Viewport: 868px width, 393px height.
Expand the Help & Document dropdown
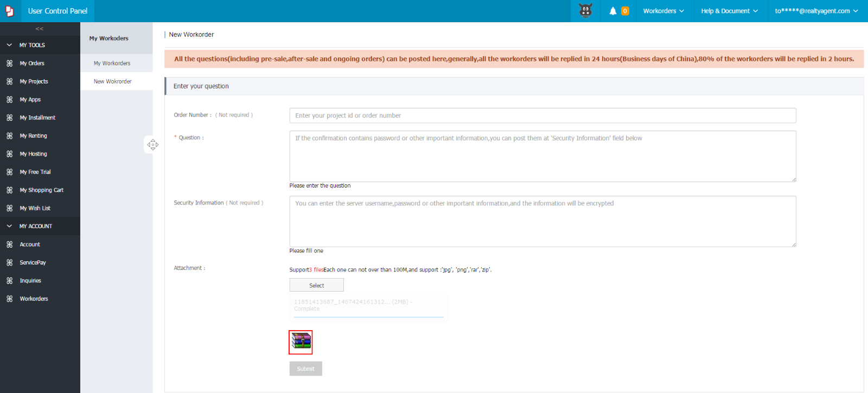click(729, 11)
